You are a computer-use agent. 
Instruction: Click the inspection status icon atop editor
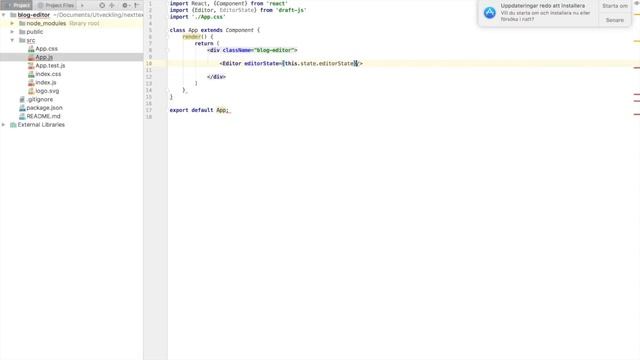tap(636, 3)
